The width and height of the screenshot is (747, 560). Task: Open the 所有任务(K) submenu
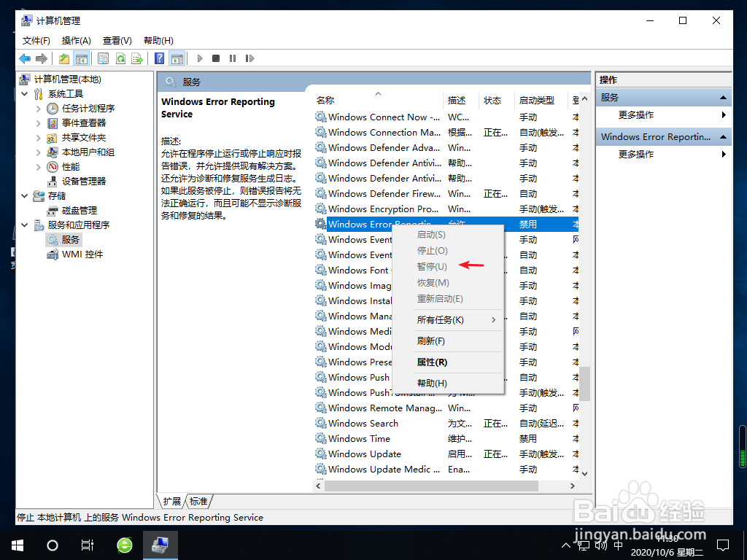[448, 320]
